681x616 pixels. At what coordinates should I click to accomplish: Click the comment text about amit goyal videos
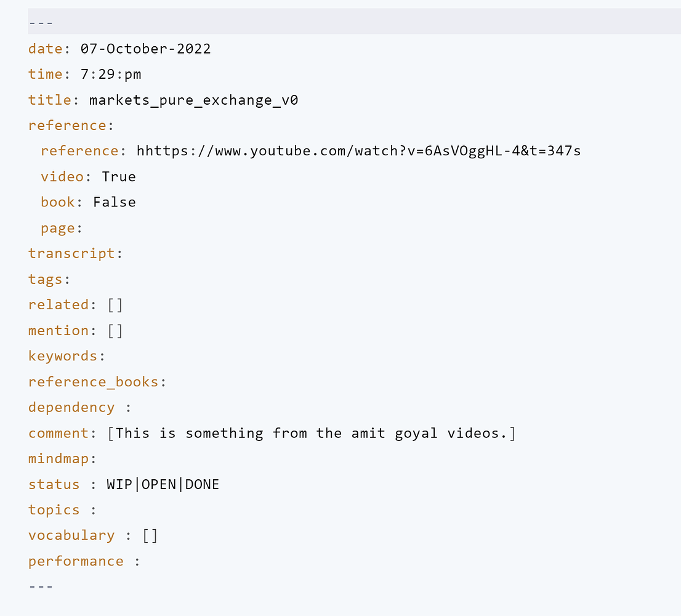pos(312,433)
